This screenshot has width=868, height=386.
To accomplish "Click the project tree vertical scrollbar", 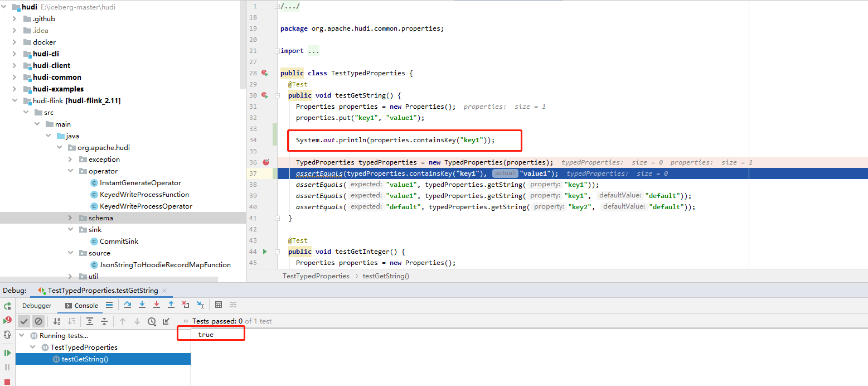I will [243, 45].
